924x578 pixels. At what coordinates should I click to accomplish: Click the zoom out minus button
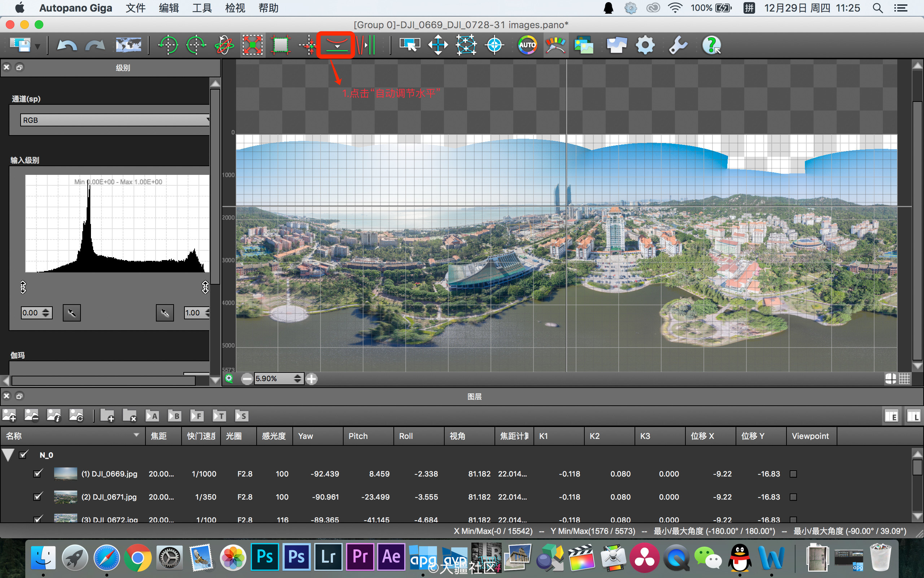coord(247,379)
